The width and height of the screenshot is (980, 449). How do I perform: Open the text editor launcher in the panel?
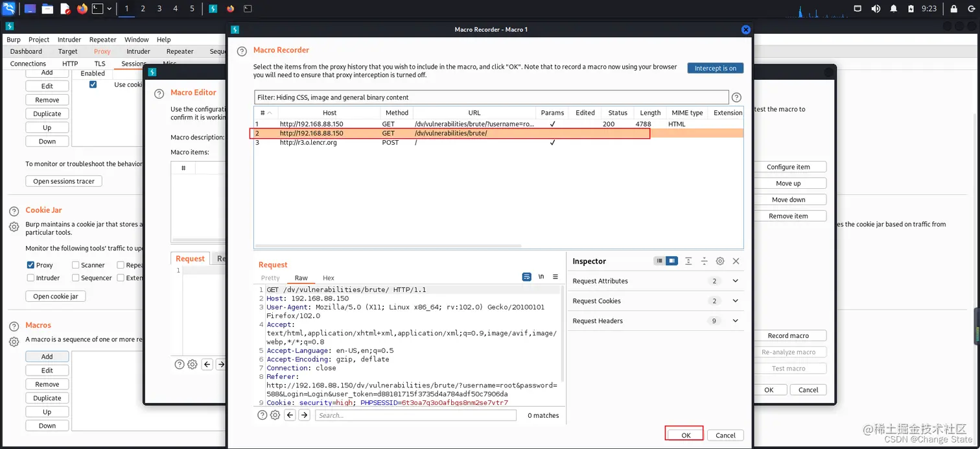click(65, 9)
